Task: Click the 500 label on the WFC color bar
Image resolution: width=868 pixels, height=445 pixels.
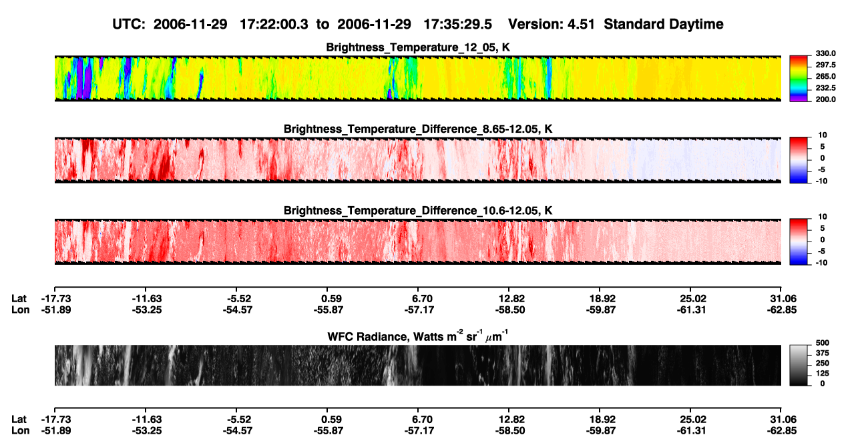Action: 821,343
